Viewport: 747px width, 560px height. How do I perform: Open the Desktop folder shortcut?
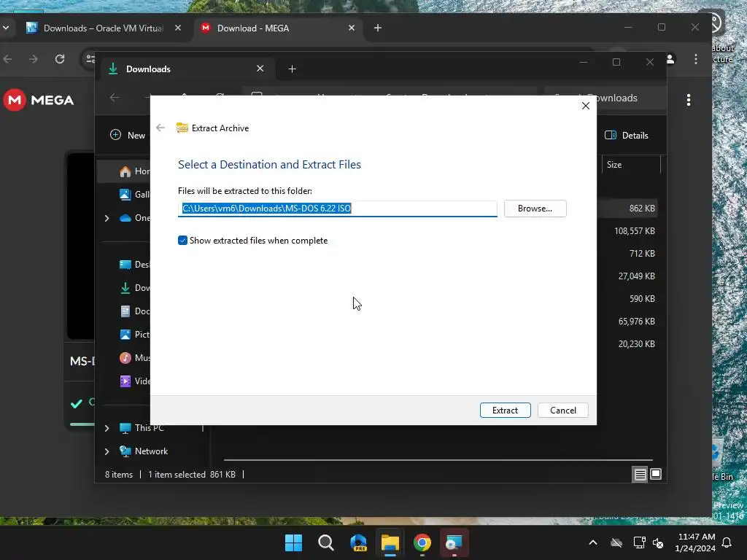tap(135, 264)
